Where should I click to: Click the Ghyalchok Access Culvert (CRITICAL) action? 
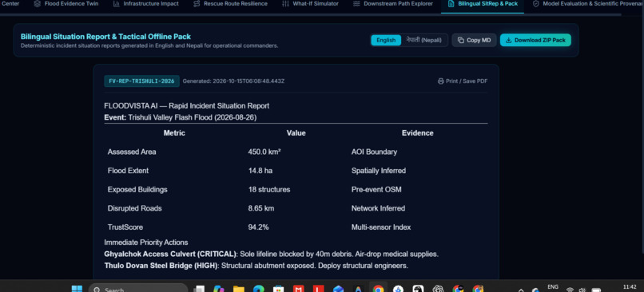pos(272,254)
